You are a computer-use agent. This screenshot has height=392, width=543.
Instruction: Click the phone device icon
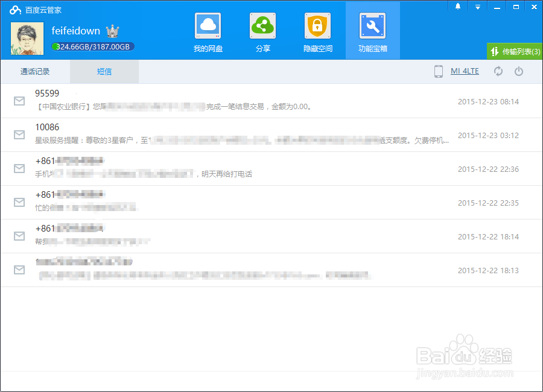(439, 71)
